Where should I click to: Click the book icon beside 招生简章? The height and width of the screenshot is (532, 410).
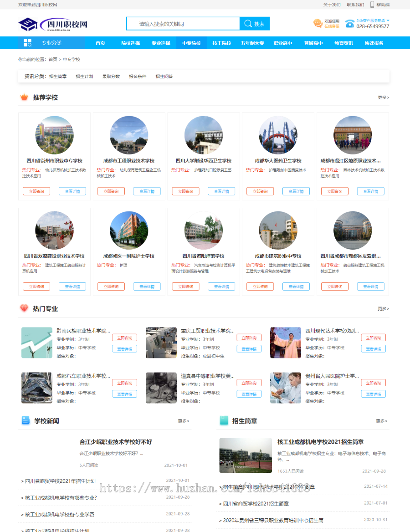click(224, 420)
